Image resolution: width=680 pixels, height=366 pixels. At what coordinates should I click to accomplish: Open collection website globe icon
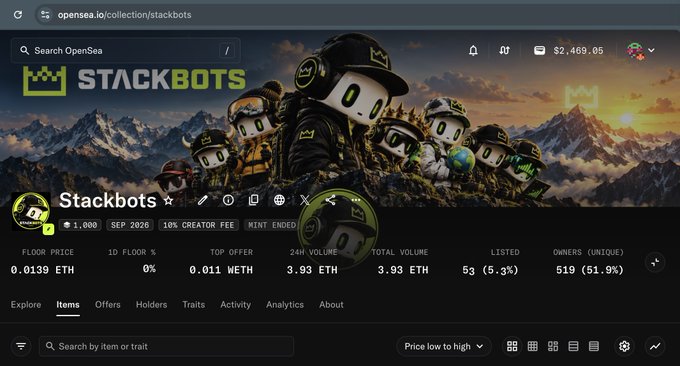(279, 200)
